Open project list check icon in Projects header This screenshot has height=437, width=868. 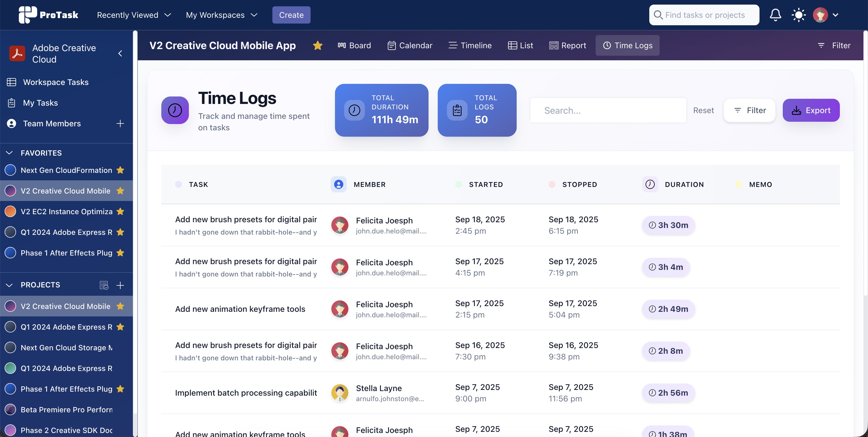(x=104, y=285)
